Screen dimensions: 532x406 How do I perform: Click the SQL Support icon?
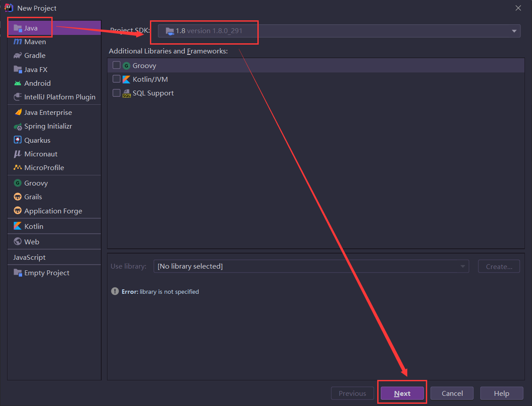click(126, 93)
